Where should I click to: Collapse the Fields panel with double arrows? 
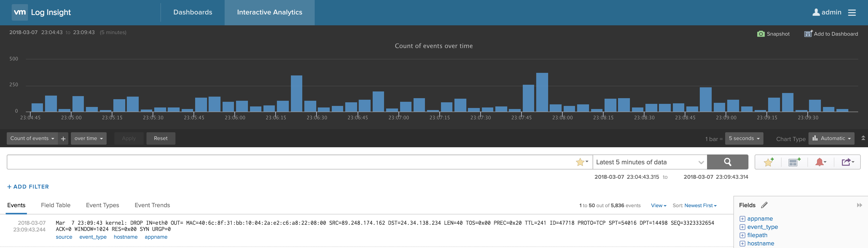point(859,205)
